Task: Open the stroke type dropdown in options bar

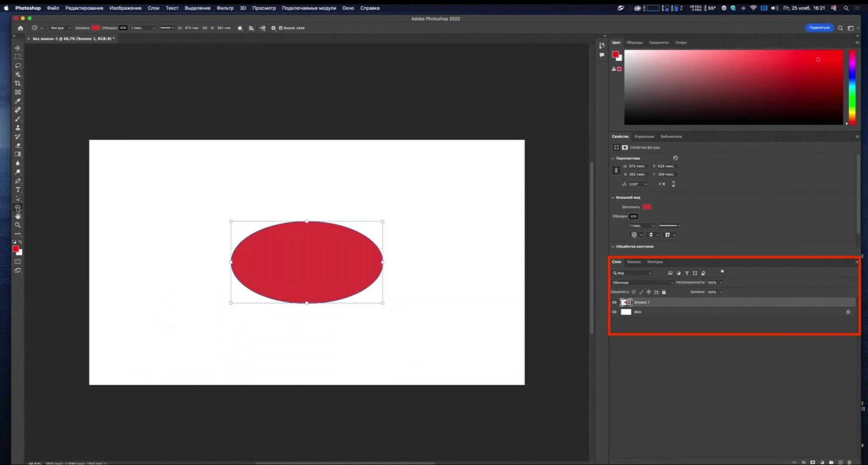Action: (x=167, y=28)
